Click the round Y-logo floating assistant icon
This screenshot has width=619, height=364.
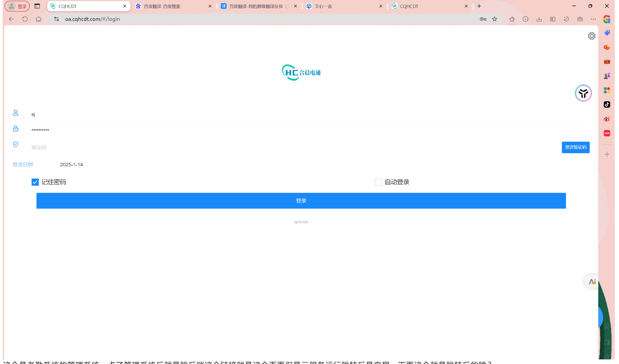[x=583, y=93]
